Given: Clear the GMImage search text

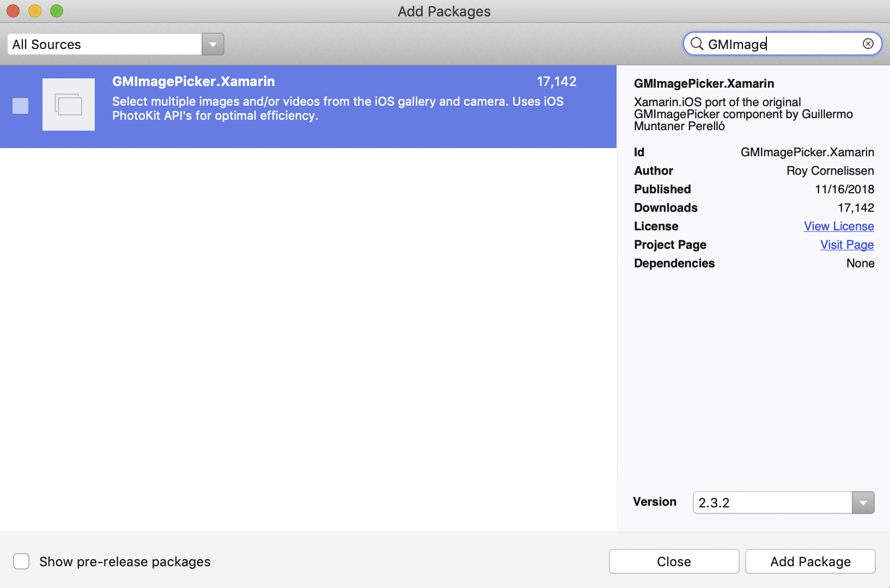Looking at the screenshot, I should 868,44.
